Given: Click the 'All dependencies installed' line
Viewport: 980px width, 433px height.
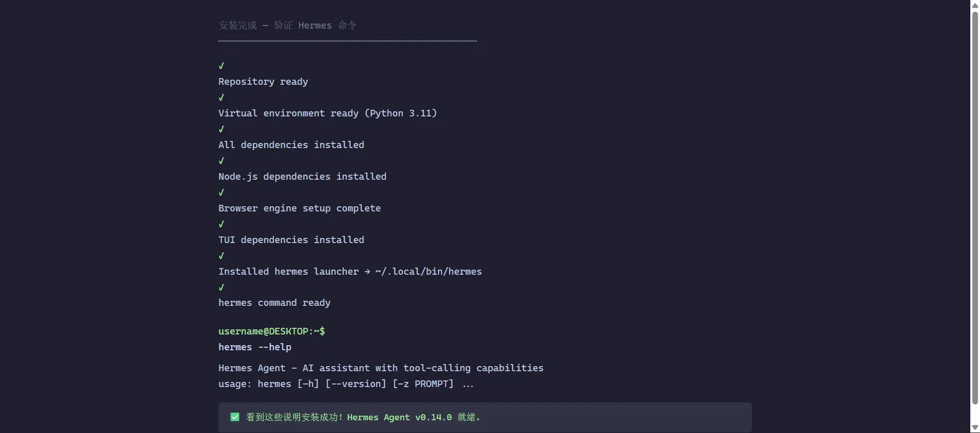Looking at the screenshot, I should tap(291, 145).
